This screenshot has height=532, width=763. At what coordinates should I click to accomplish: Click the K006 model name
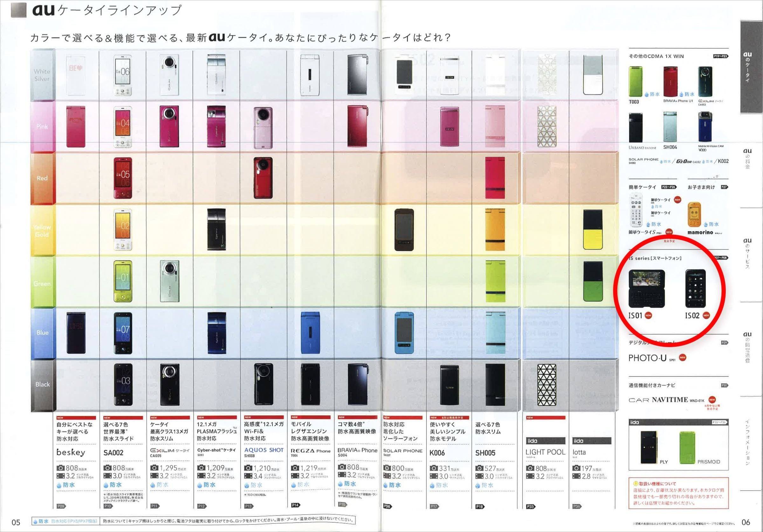tap(437, 453)
